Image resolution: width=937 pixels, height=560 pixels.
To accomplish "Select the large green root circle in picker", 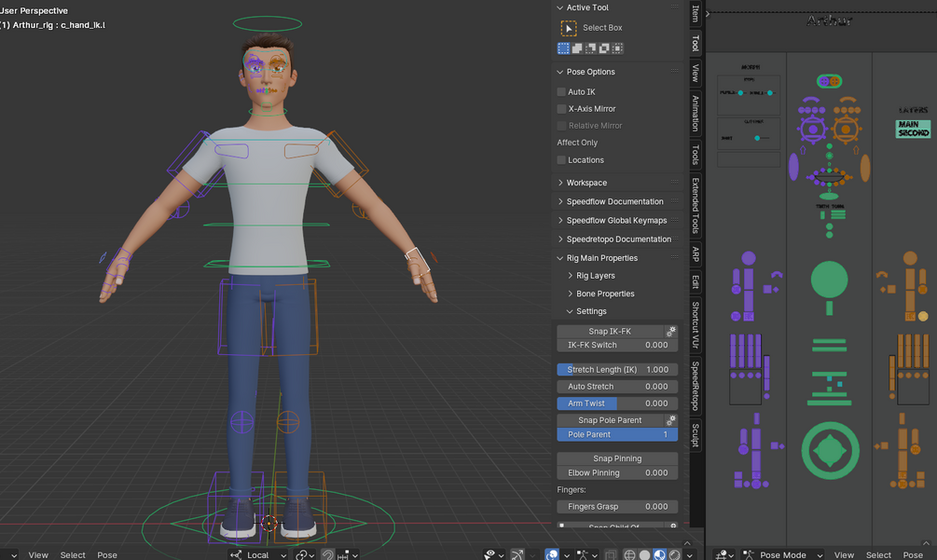I will point(829,450).
